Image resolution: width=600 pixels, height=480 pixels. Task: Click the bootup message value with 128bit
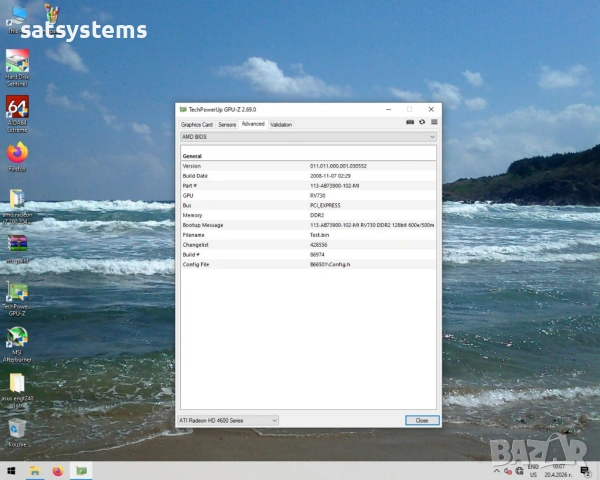tap(372, 225)
